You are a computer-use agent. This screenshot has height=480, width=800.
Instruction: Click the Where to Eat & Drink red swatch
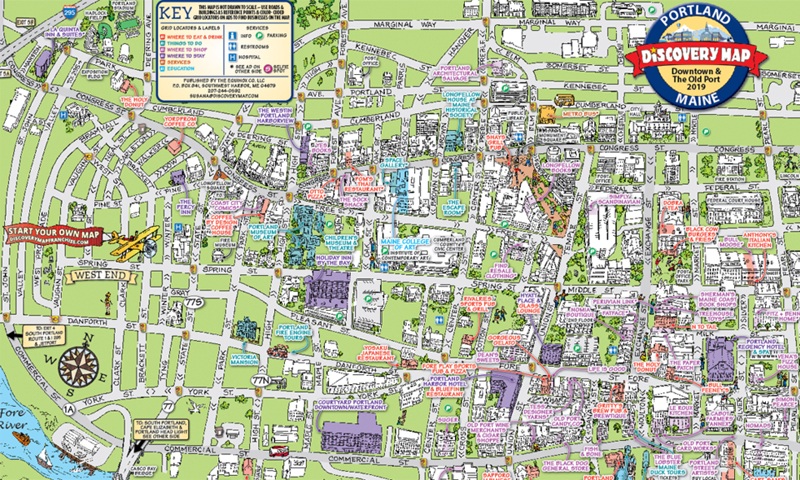pos(162,37)
